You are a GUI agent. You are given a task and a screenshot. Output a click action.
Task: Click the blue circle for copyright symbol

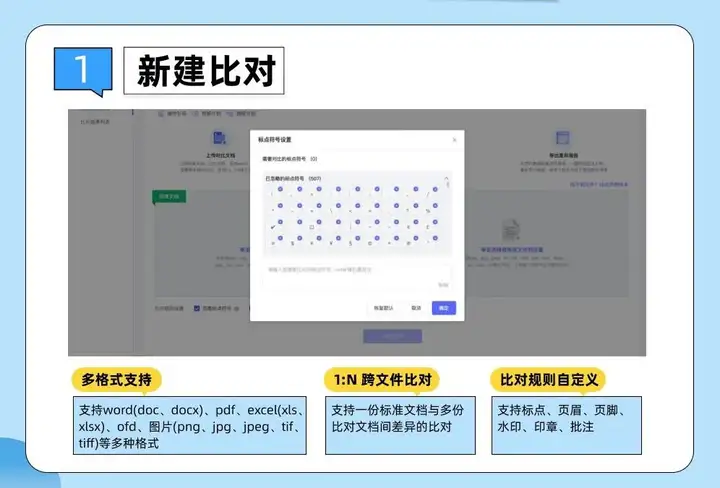377,238
